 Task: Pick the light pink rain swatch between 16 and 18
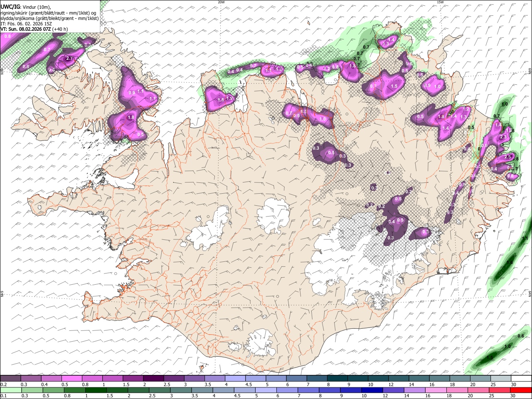click(x=436, y=390)
